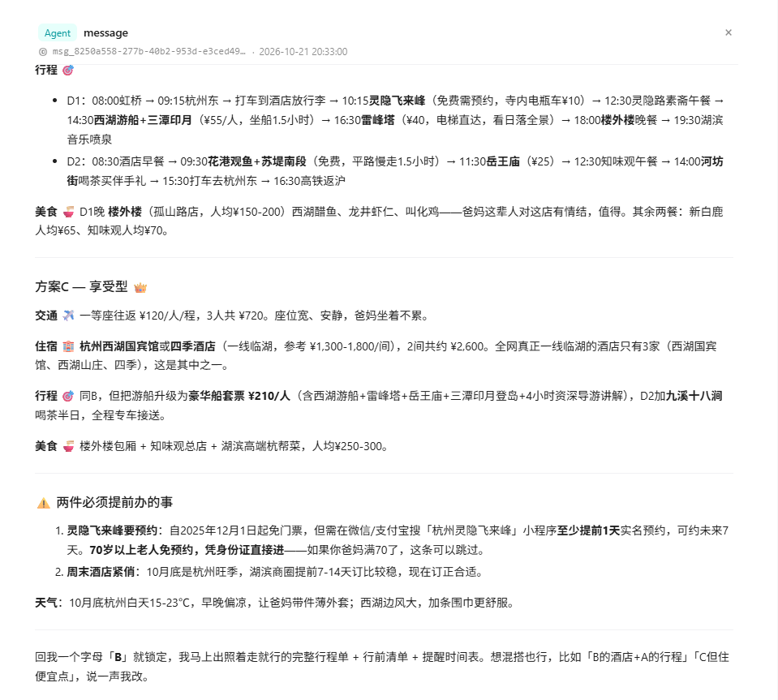This screenshot has height=700, width=778.
Task: Click the 天气 label
Action: [x=45, y=603]
